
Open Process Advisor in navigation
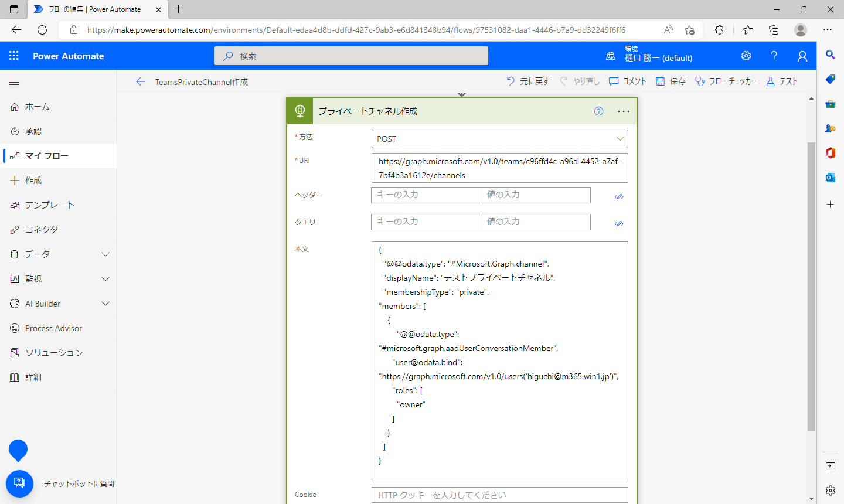59,328
